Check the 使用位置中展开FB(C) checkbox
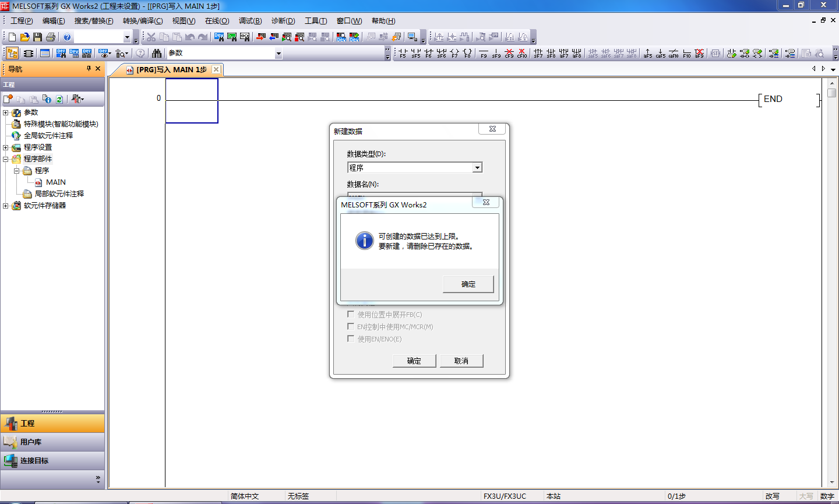Viewport: 839px width, 504px height. pos(351,314)
